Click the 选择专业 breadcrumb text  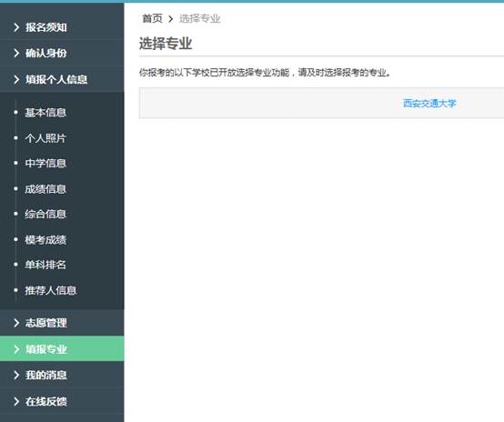tap(199, 18)
